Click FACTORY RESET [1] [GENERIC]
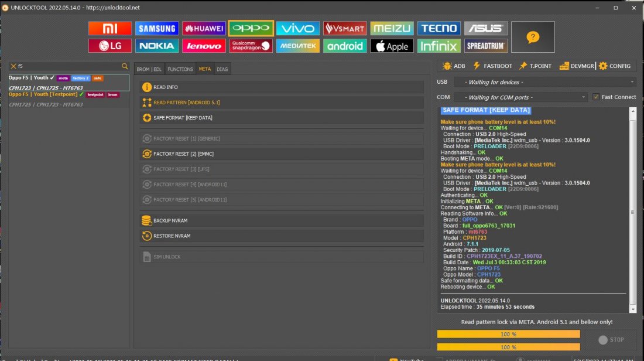 point(282,138)
